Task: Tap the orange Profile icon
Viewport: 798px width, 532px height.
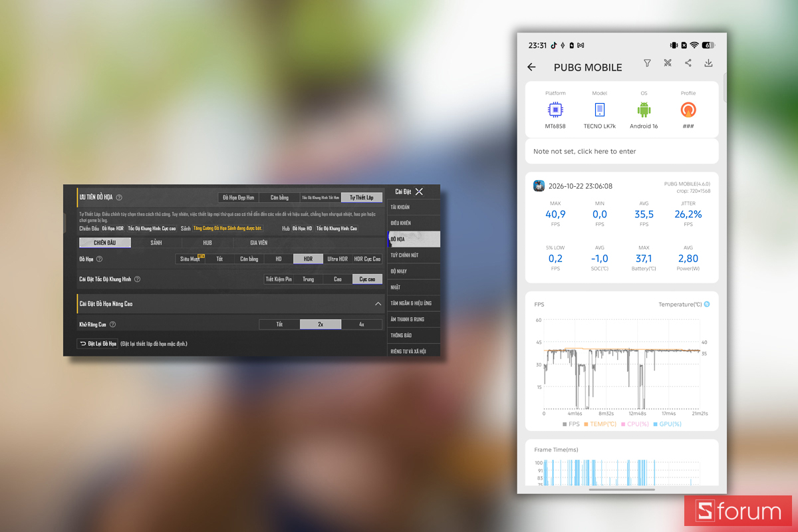Action: coord(688,110)
